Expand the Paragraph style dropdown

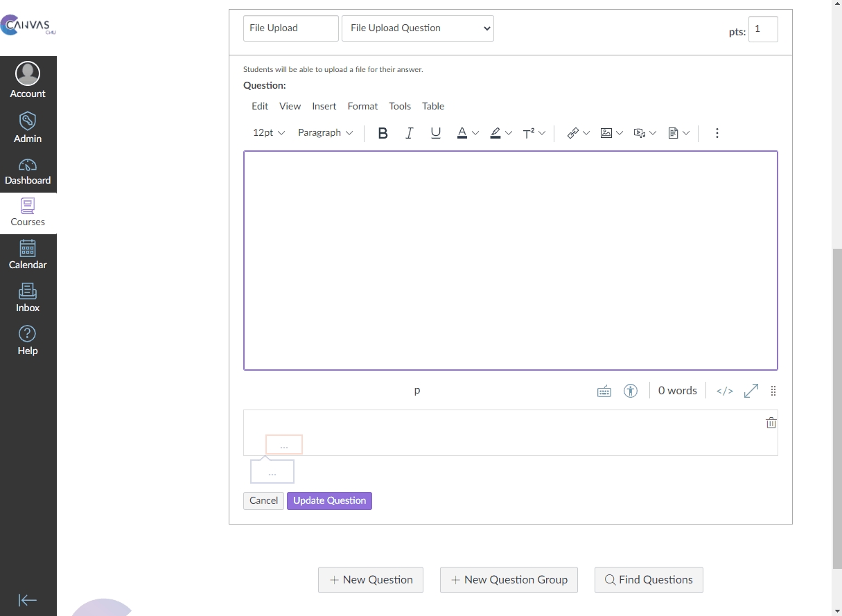325,133
